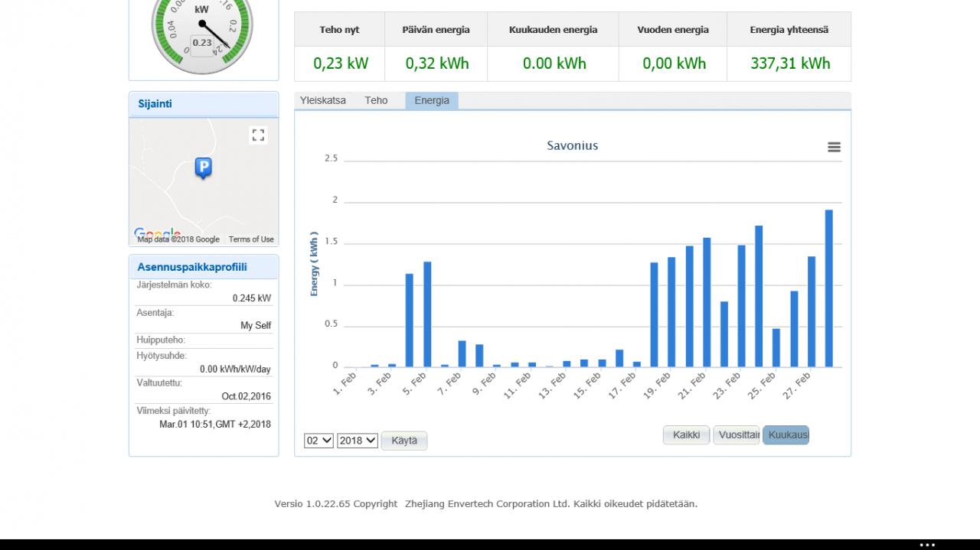Click the tallest bar in the Savonius chart
This screenshot has height=550, width=980.
tap(828, 288)
